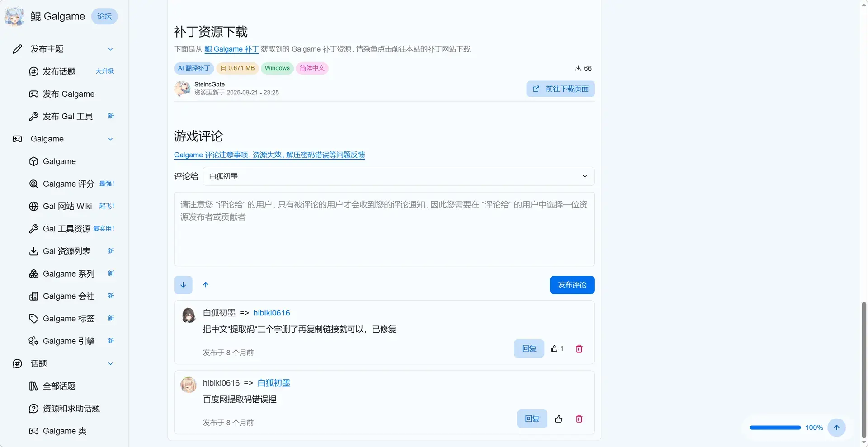Open Galgame 评论注意事项 feedback link
This screenshot has height=447, width=868.
(269, 155)
